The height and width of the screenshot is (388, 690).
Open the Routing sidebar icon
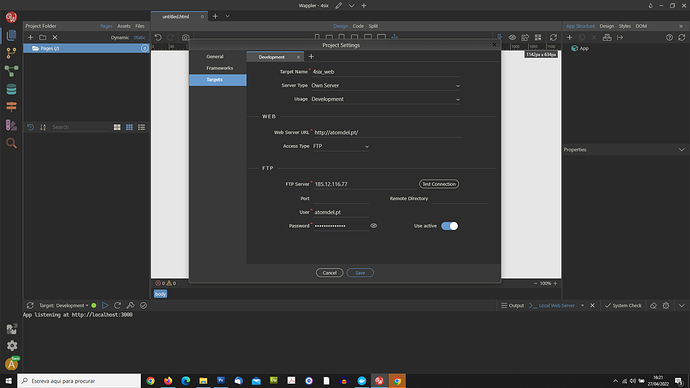pos(11,107)
